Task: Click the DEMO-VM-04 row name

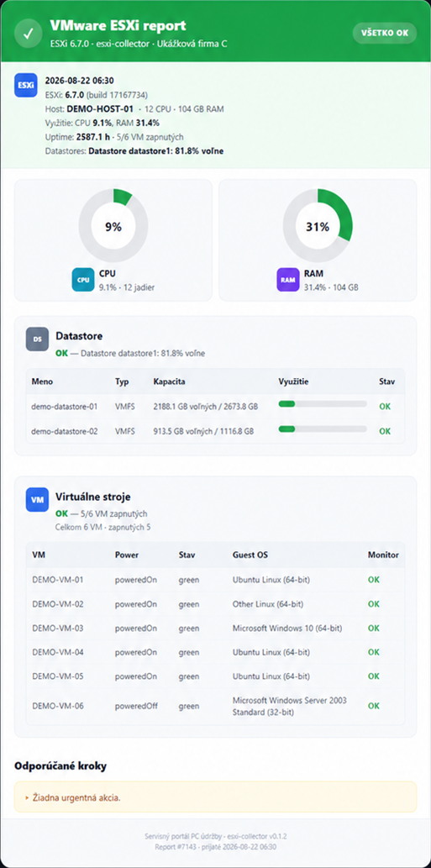Action: (57, 653)
